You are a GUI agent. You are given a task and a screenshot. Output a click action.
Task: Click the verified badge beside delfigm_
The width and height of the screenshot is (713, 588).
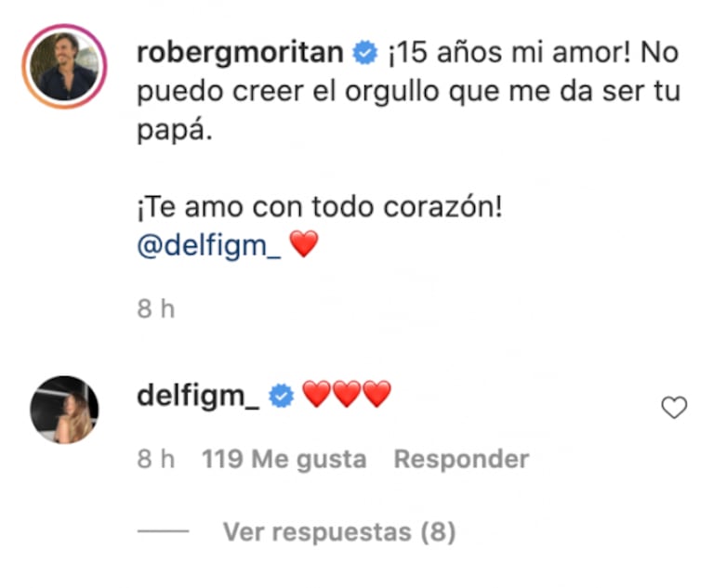click(281, 398)
